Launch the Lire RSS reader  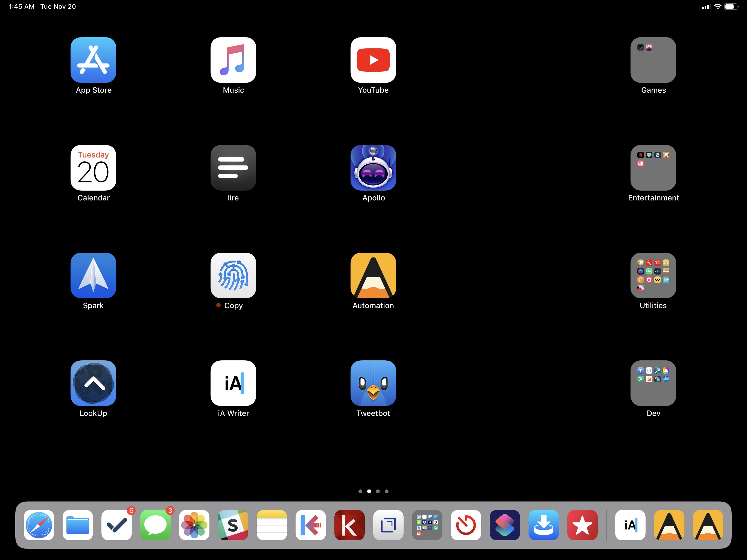coord(234,167)
